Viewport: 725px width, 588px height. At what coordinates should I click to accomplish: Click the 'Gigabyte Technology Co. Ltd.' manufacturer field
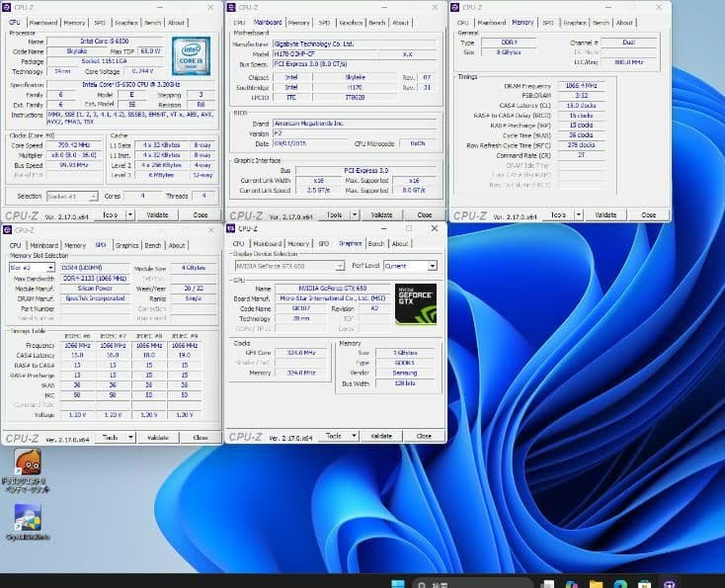click(355, 43)
